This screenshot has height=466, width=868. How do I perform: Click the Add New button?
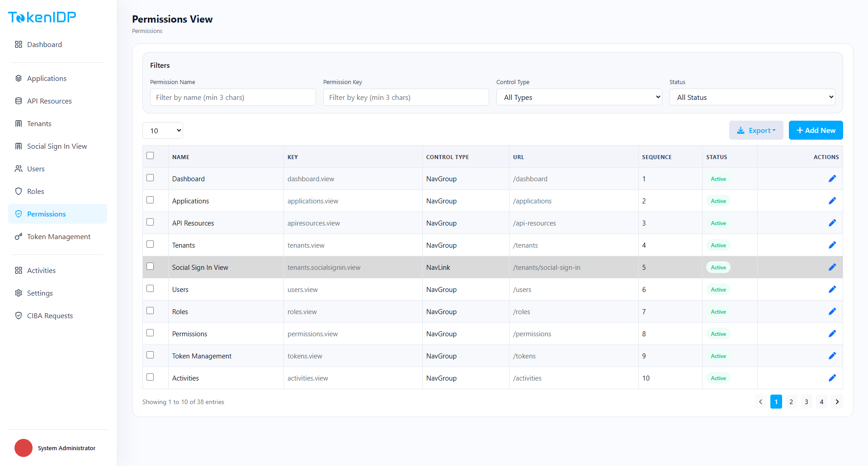pos(816,130)
